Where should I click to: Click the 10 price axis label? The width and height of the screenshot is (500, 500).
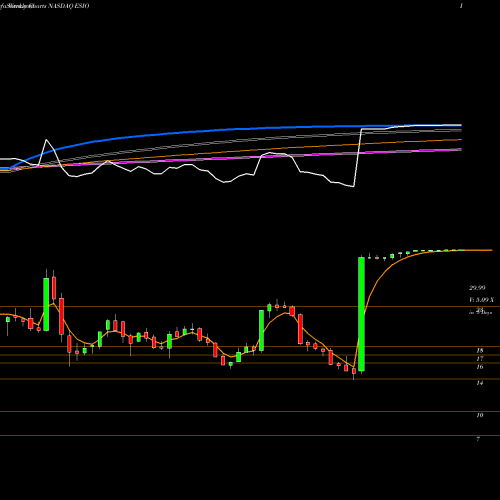480,416
